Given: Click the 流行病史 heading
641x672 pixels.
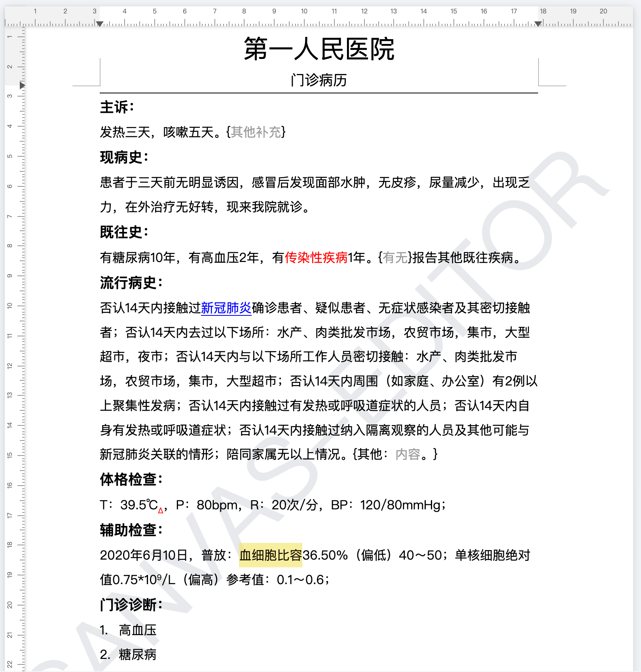Looking at the screenshot, I should 131,283.
